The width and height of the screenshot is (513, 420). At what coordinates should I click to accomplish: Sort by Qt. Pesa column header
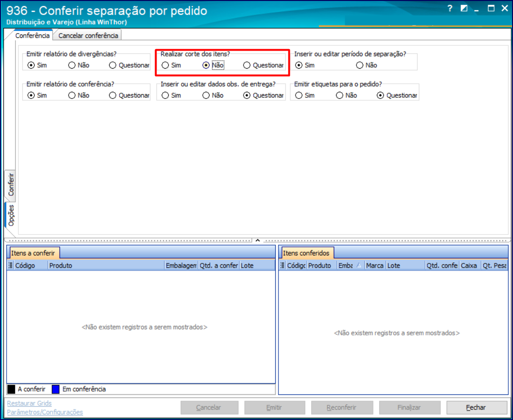click(495, 265)
